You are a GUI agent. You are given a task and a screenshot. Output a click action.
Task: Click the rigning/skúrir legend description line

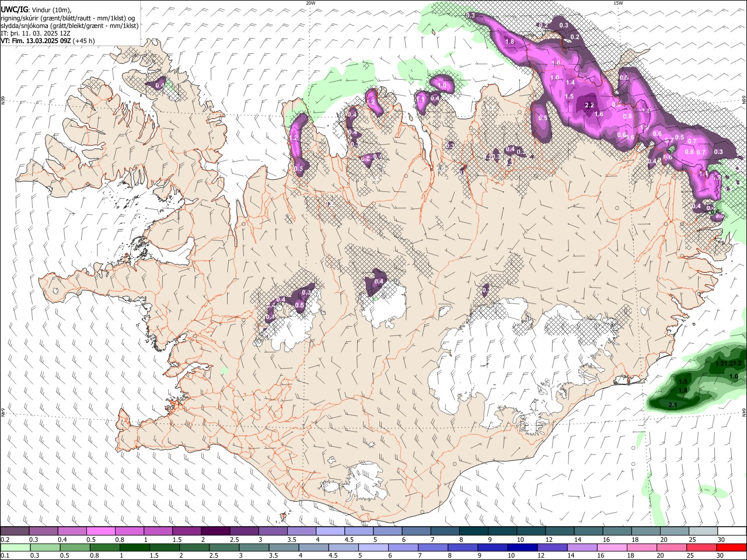(67, 18)
